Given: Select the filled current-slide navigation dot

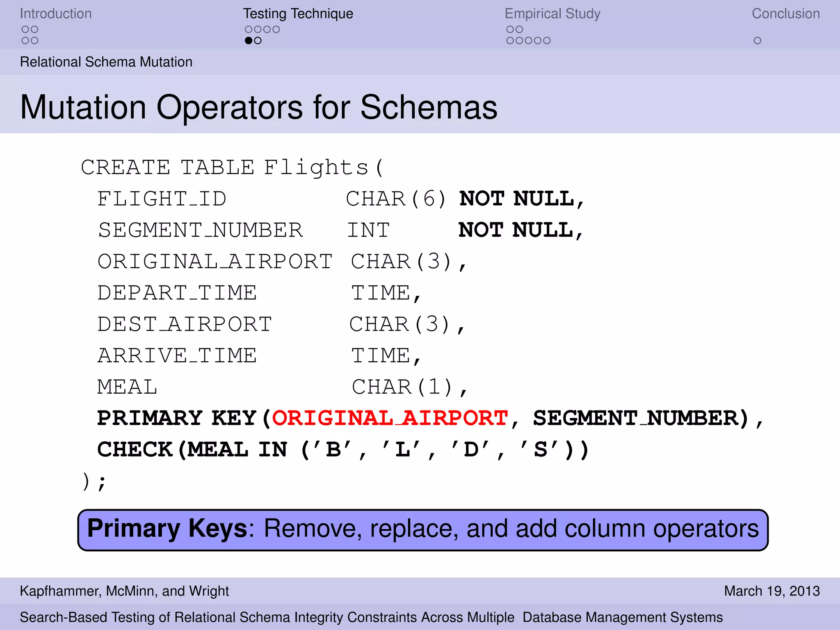Looking at the screenshot, I should (x=249, y=41).
